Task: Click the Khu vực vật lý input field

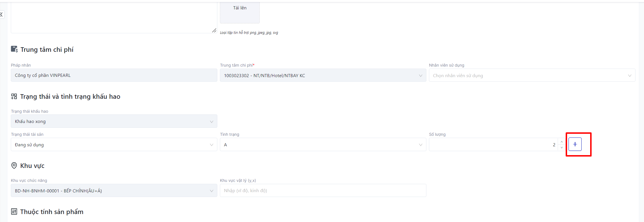Action: click(x=323, y=190)
